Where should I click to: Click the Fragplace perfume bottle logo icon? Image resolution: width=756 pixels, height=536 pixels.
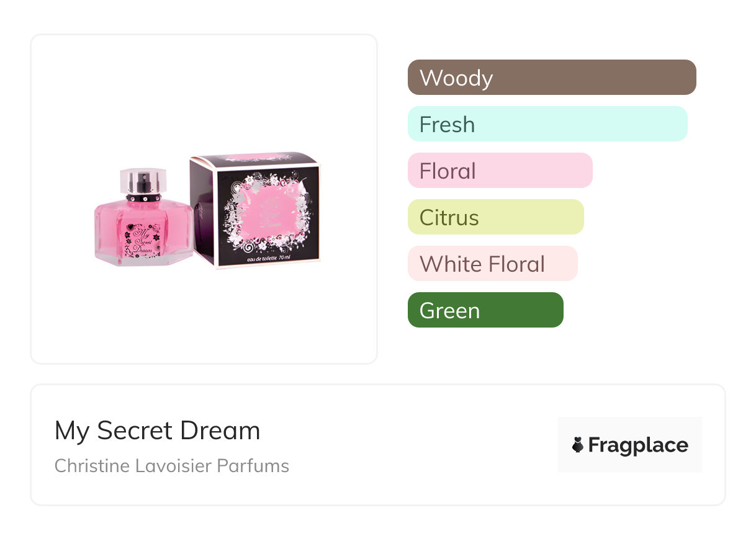pos(578,445)
